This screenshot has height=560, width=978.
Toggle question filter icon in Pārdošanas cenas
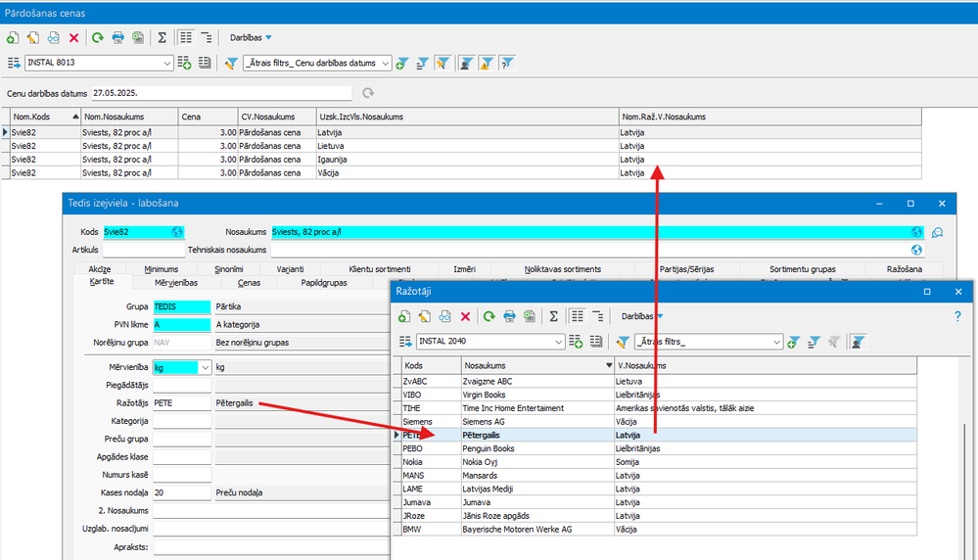(507, 63)
